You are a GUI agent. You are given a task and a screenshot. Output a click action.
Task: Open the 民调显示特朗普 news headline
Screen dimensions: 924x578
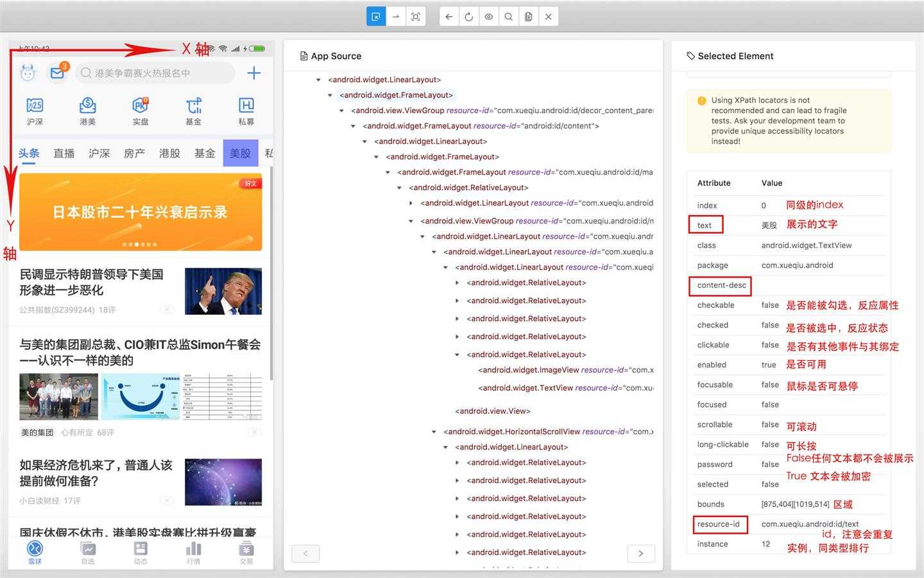coord(92,282)
